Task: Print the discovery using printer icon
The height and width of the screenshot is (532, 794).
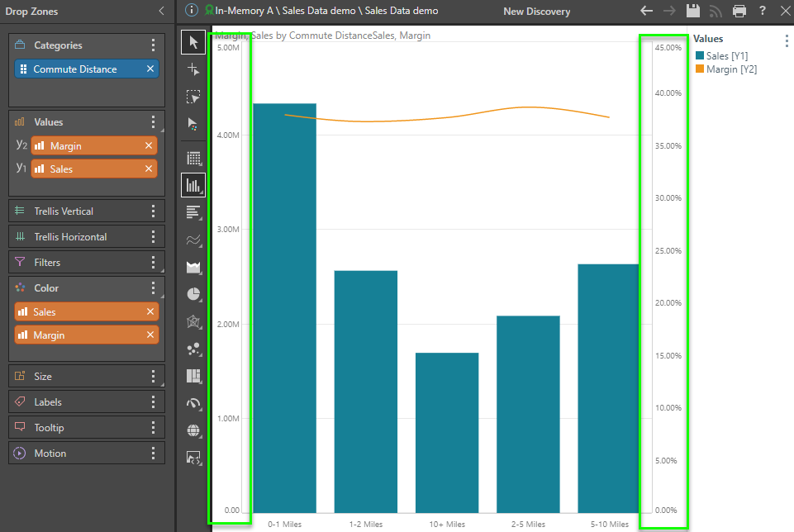Action: click(x=739, y=11)
